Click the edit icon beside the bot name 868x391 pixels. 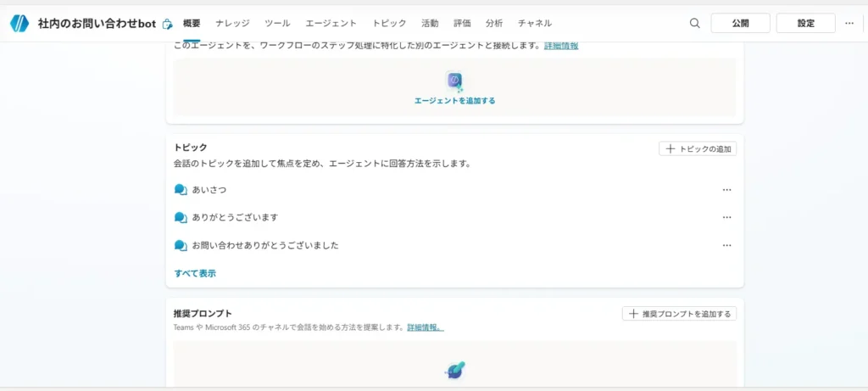[168, 24]
